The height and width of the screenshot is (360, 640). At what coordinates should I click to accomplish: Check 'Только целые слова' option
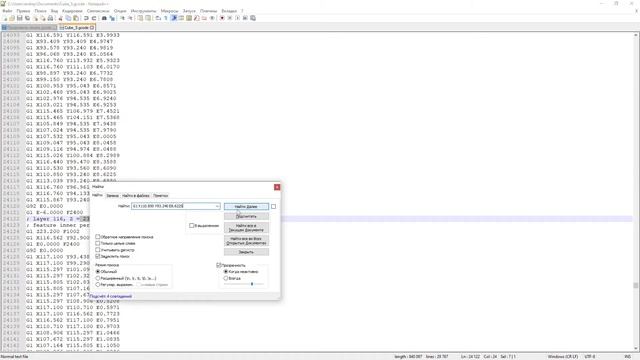(x=98, y=243)
